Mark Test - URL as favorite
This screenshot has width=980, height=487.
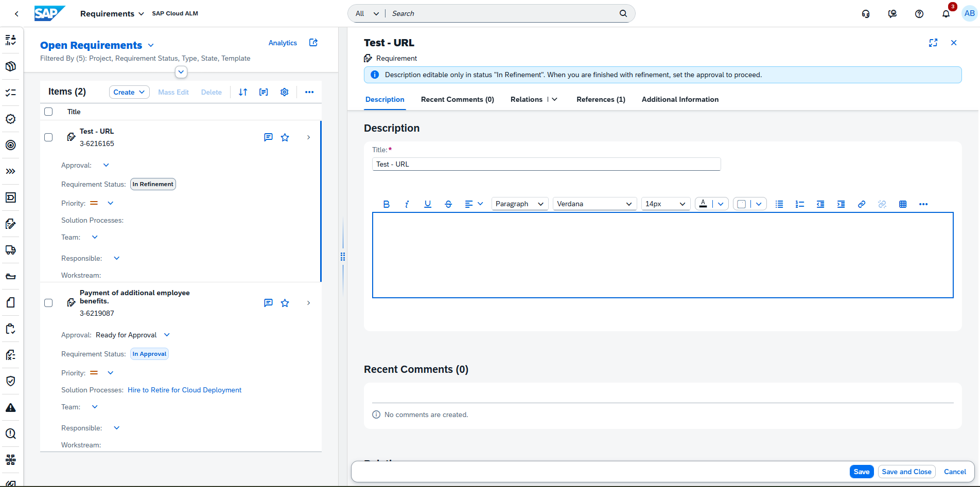(x=285, y=137)
